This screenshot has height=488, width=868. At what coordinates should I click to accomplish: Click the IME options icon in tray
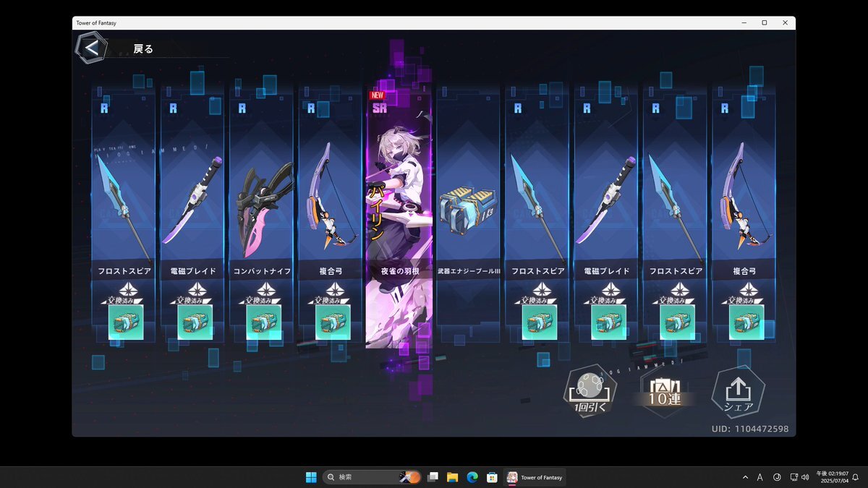pos(778,477)
